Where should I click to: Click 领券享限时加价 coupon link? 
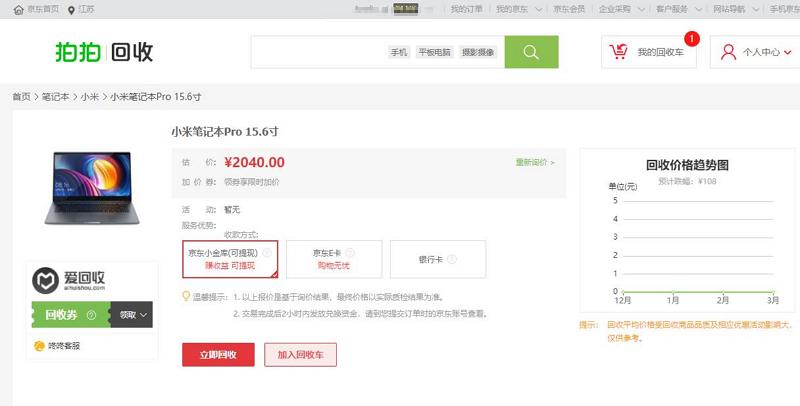click(252, 182)
